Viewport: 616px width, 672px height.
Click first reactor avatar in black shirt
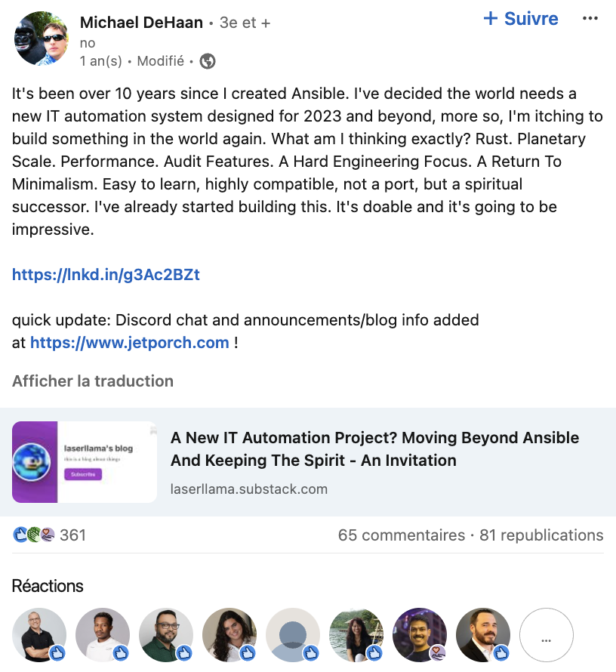point(39,635)
